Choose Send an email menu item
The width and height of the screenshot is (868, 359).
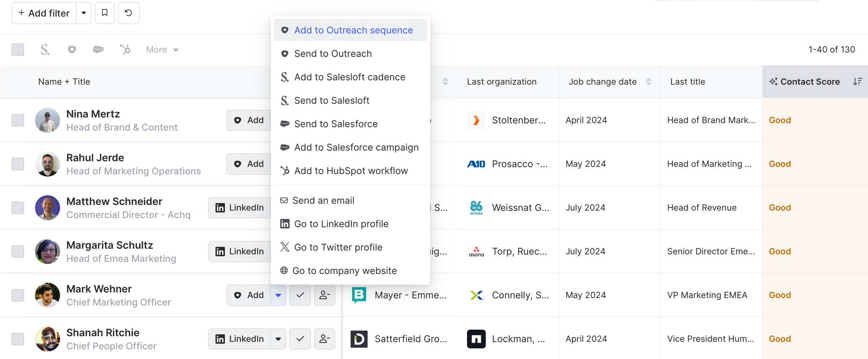tap(351, 201)
